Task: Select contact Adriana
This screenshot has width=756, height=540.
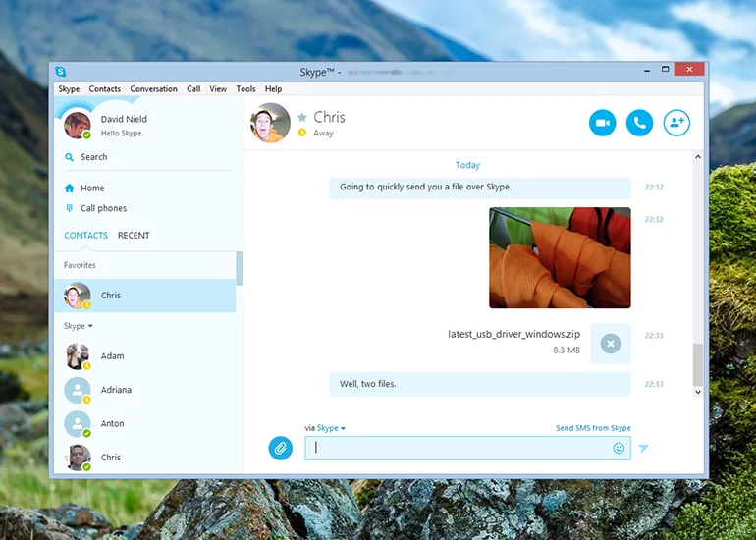Action: point(145,390)
